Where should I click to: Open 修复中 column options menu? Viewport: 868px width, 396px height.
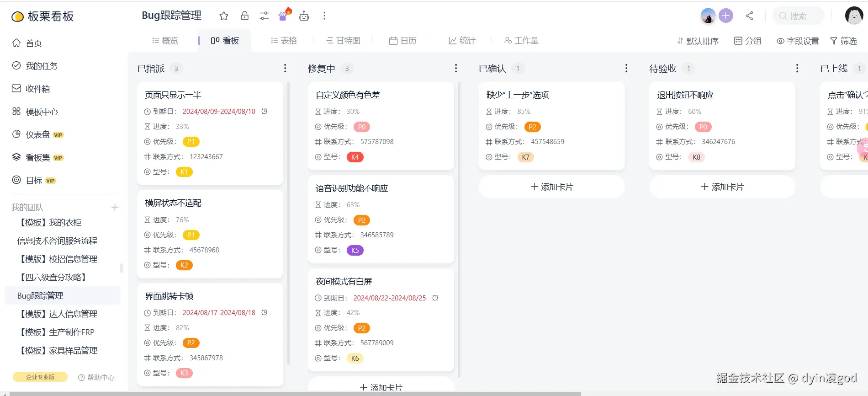(x=456, y=68)
